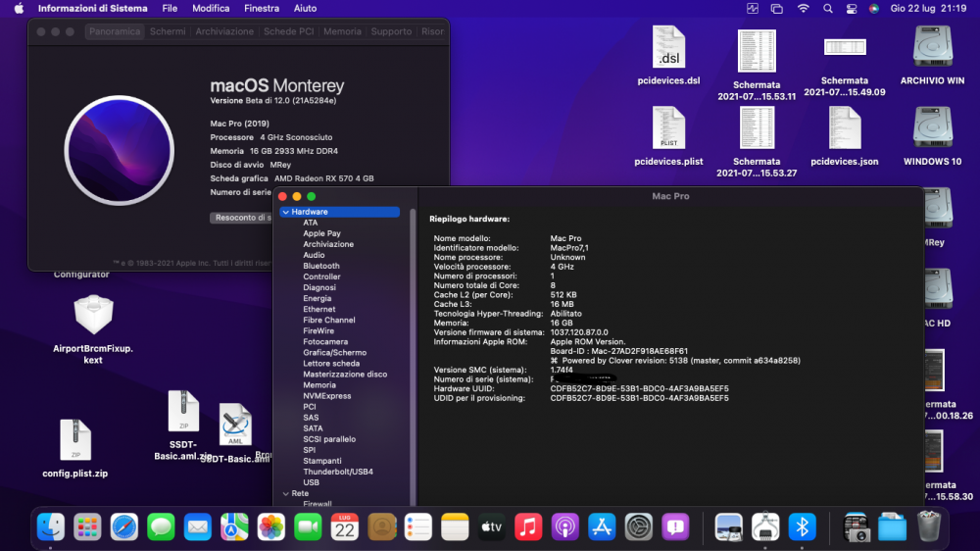Open Reminders app in the dock
This screenshot has width=980, height=551.
tap(418, 527)
